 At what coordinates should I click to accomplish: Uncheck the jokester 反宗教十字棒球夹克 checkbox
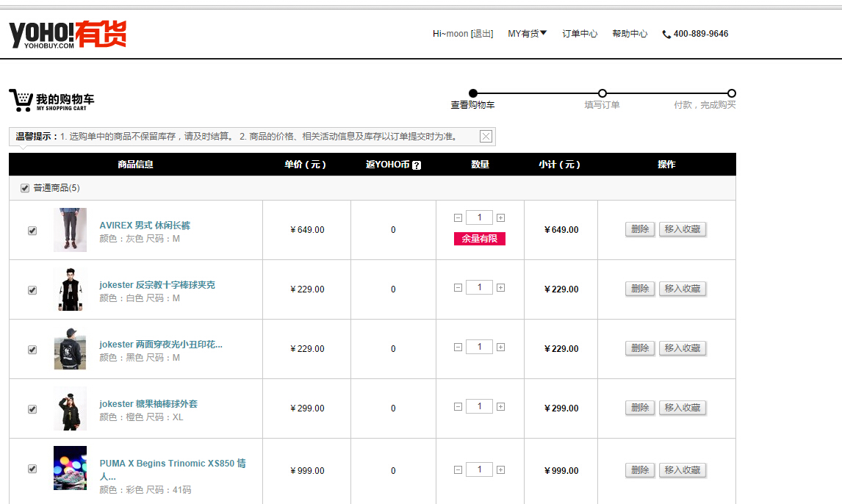tap(32, 290)
